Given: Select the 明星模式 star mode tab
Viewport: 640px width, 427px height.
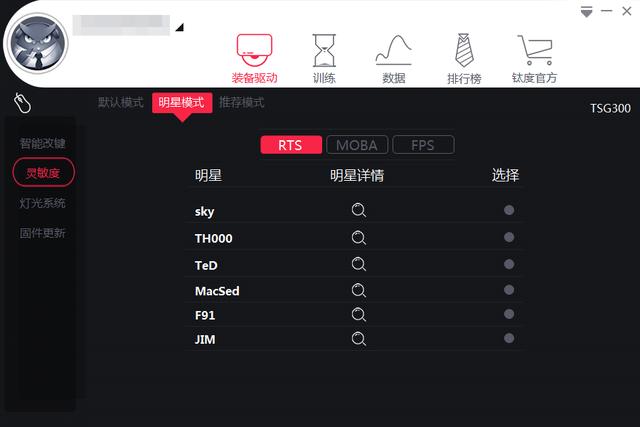Looking at the screenshot, I should coord(182,102).
